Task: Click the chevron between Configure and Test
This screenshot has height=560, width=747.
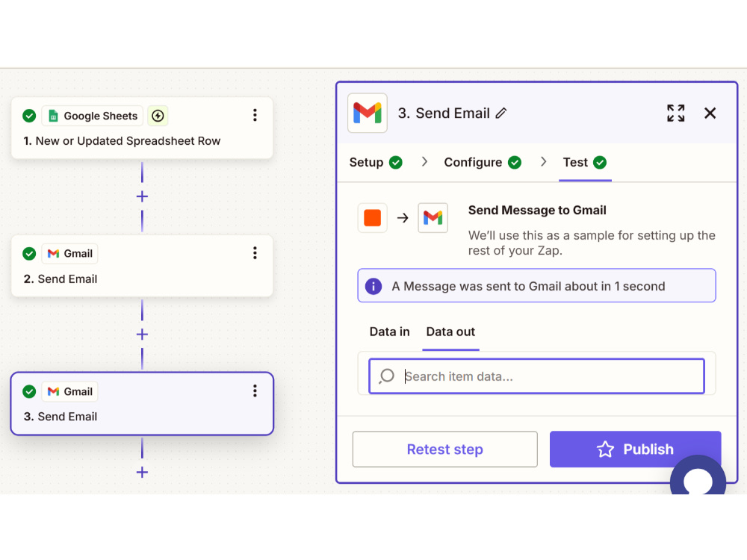Action: click(543, 162)
